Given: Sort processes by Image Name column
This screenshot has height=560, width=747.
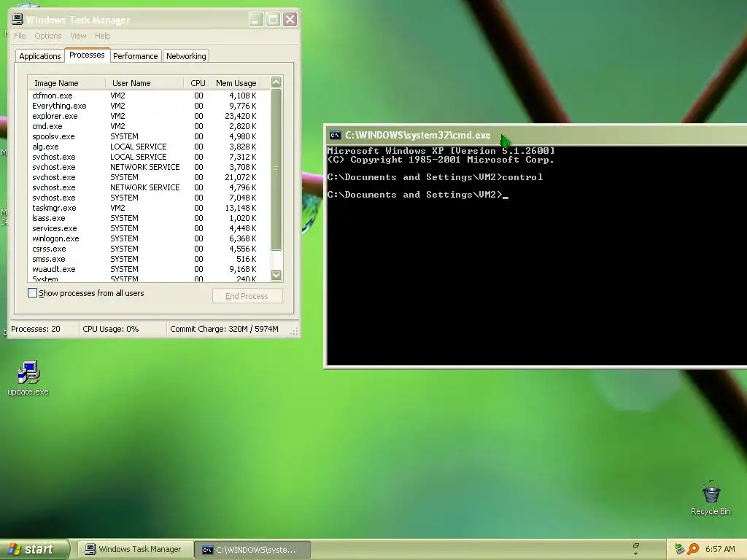Looking at the screenshot, I should tap(67, 83).
